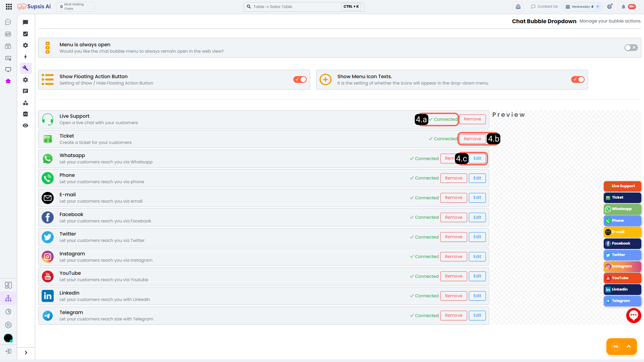Expand the orange 0% progress widget chevron
Viewport: 644px width, 362px height.
point(629,346)
